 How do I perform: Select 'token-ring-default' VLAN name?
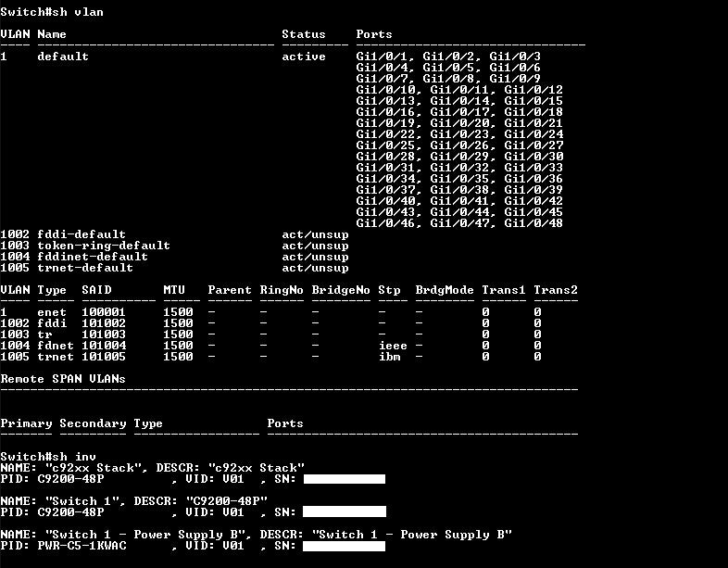coord(104,246)
